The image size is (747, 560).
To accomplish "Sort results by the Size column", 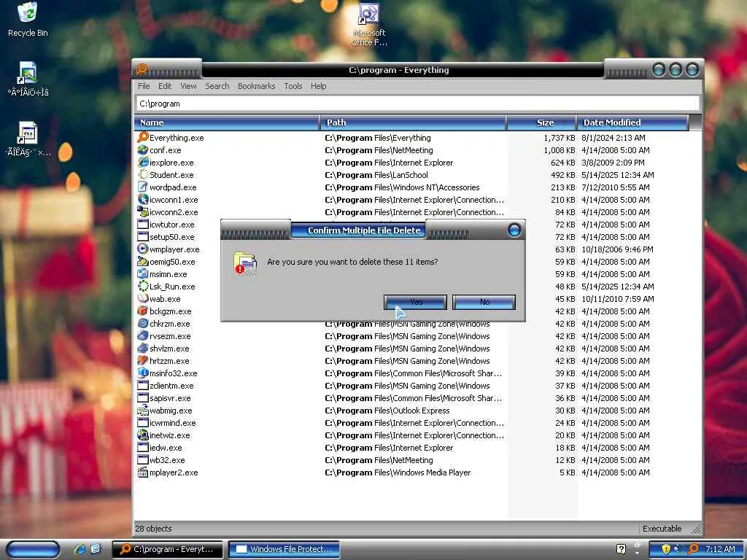I will point(541,122).
